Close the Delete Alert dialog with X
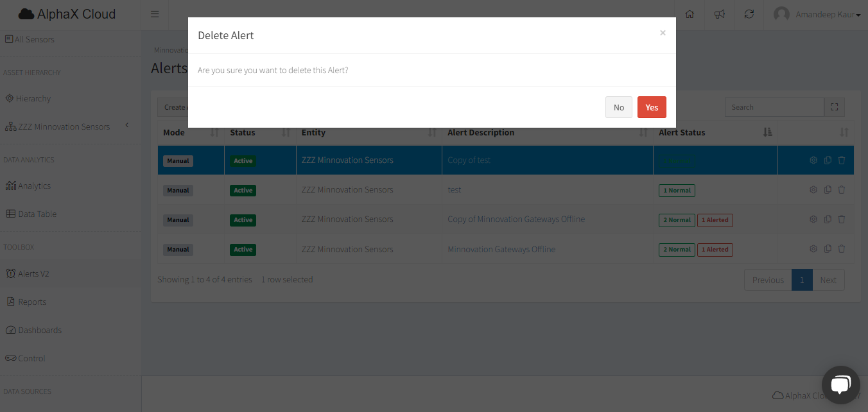 tap(663, 33)
